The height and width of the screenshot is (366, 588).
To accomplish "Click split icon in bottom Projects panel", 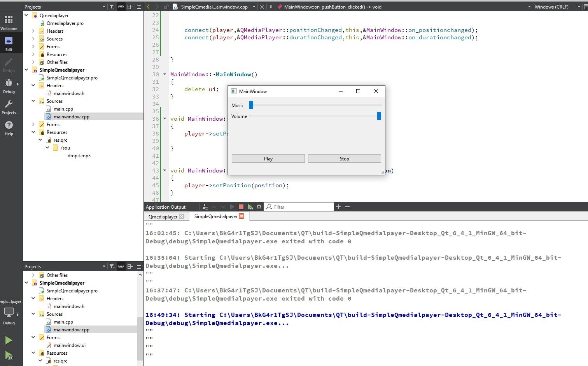I will click(x=130, y=266).
